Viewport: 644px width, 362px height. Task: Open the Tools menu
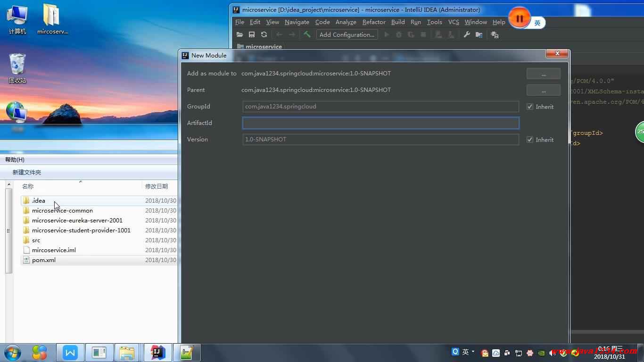tap(434, 22)
